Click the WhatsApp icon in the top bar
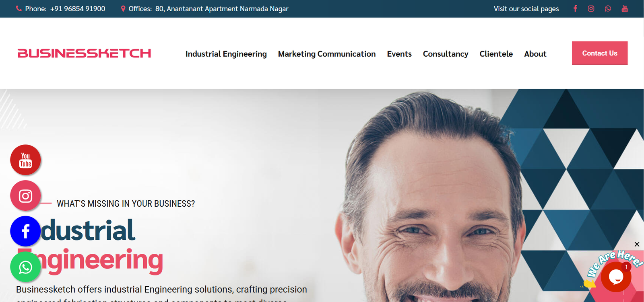The image size is (644, 302). 608,8
